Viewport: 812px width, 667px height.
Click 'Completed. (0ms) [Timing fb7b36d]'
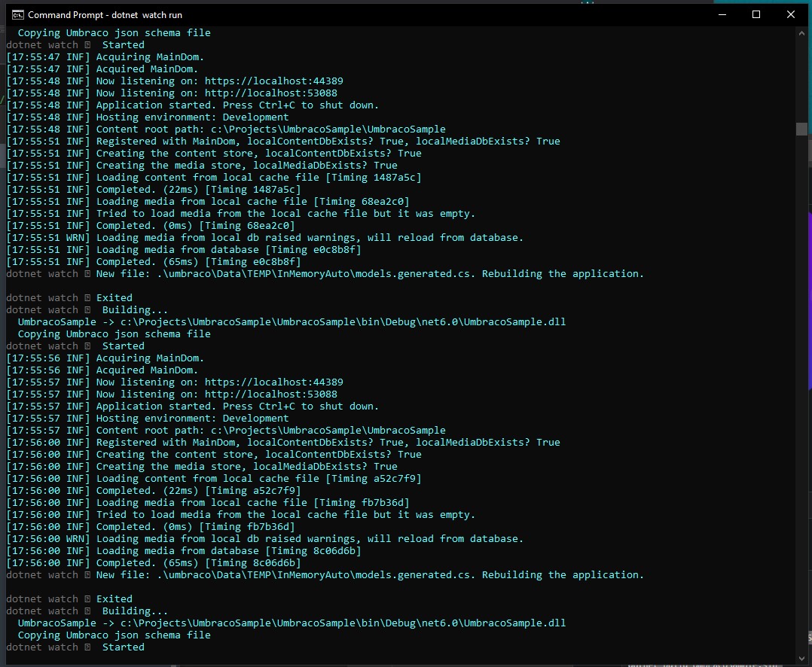[195, 527]
